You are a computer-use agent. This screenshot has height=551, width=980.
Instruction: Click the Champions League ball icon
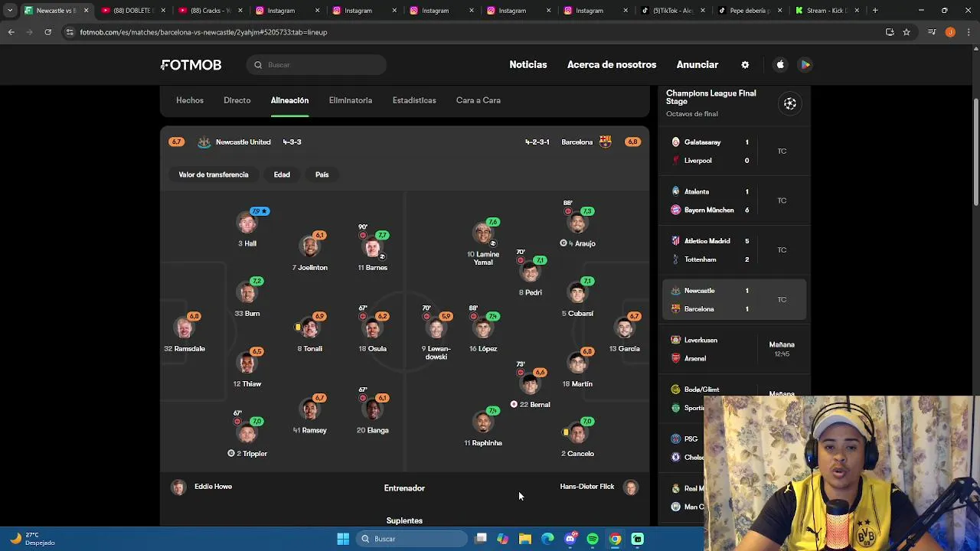coord(790,103)
